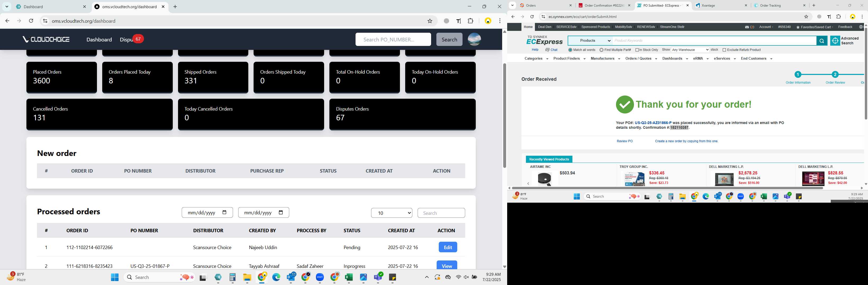This screenshot has width=868, height=285.
Task: Click View for order 111-6218316-8235423
Action: coord(447,265)
